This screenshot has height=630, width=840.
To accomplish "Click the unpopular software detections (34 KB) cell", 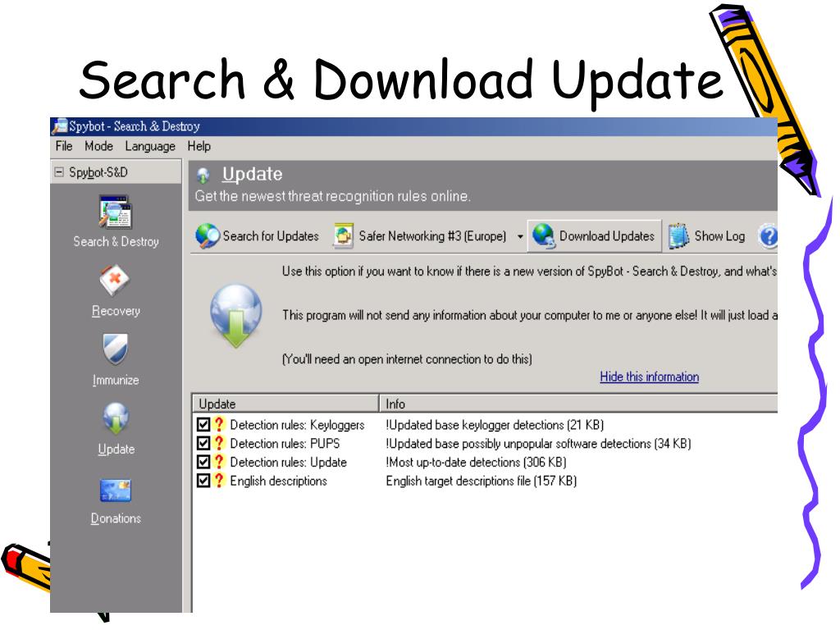I will tap(538, 444).
